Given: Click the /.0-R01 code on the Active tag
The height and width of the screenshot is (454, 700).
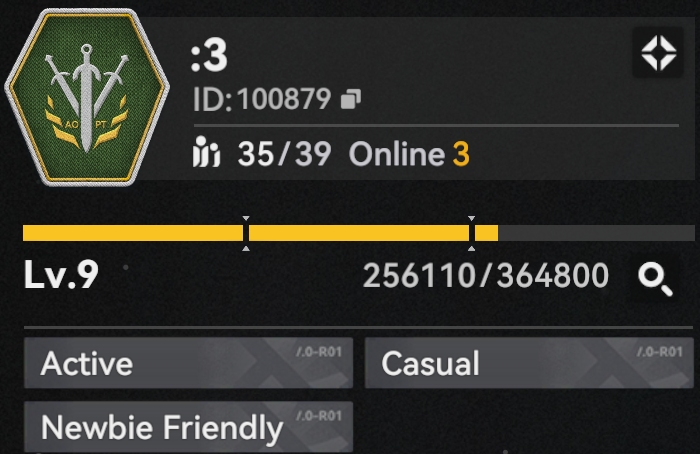Looking at the screenshot, I should click(x=319, y=352).
